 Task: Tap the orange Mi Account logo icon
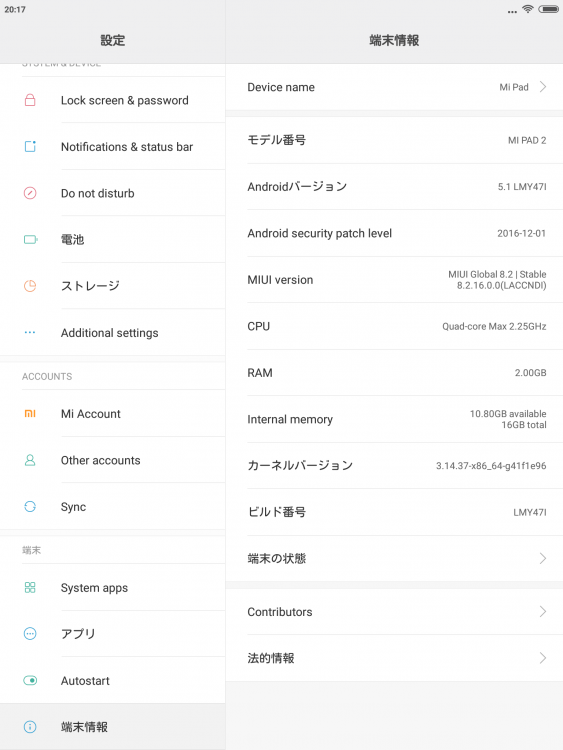(x=30, y=413)
